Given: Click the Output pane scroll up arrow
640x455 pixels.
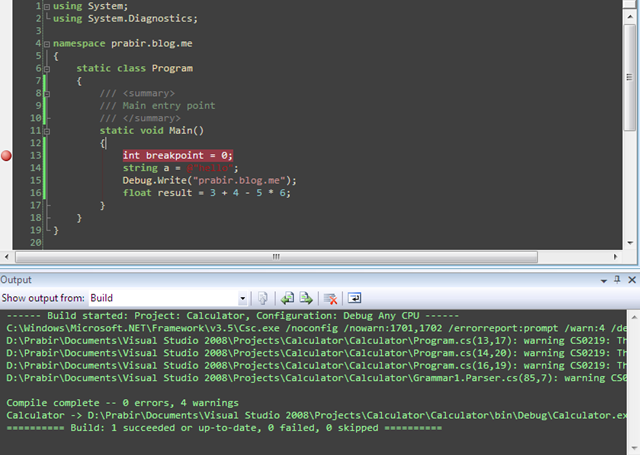Looking at the screenshot, I should pyautogui.click(x=634, y=317).
